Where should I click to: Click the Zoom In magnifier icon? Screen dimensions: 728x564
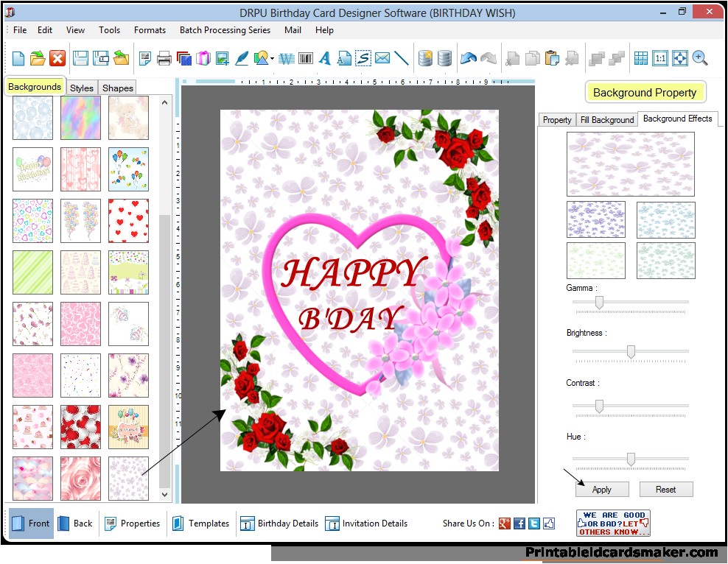click(699, 57)
